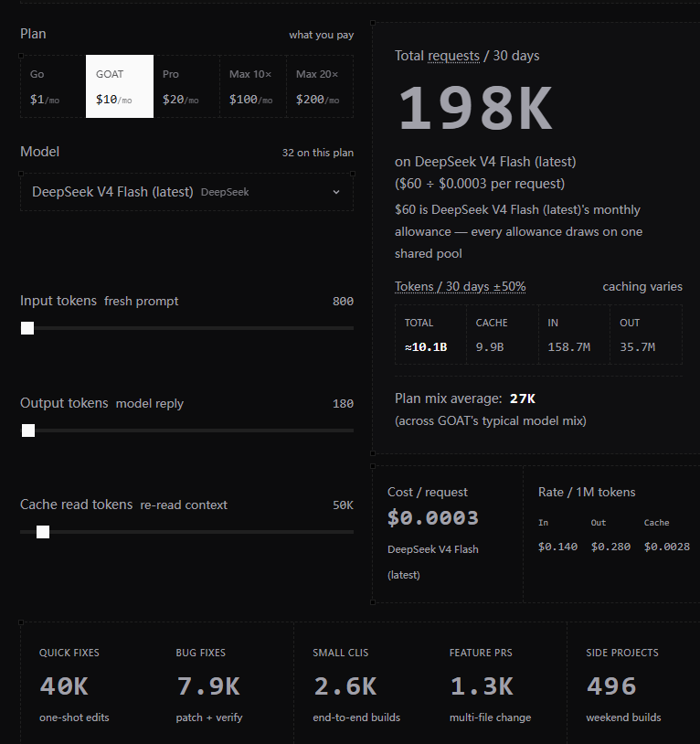Click the $0.0003 cost per request value
This screenshot has height=744, width=700.
(433, 517)
